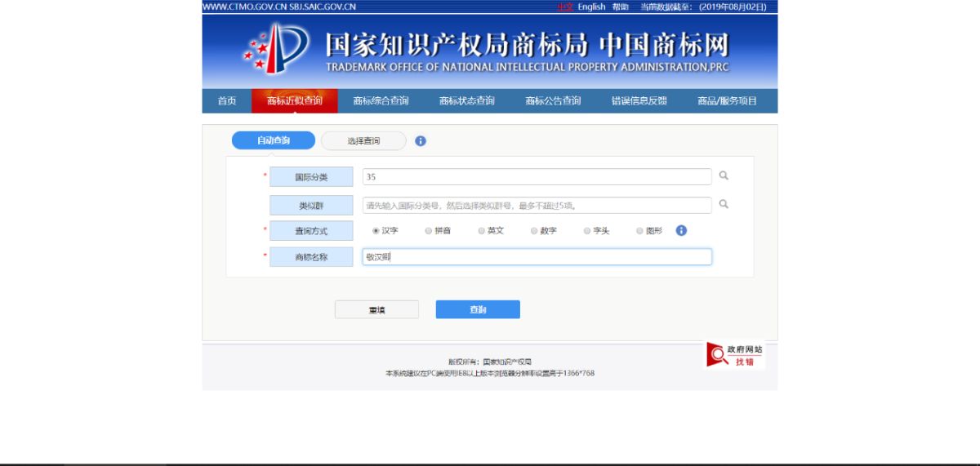
Task: Switch language to English
Action: [x=592, y=7]
